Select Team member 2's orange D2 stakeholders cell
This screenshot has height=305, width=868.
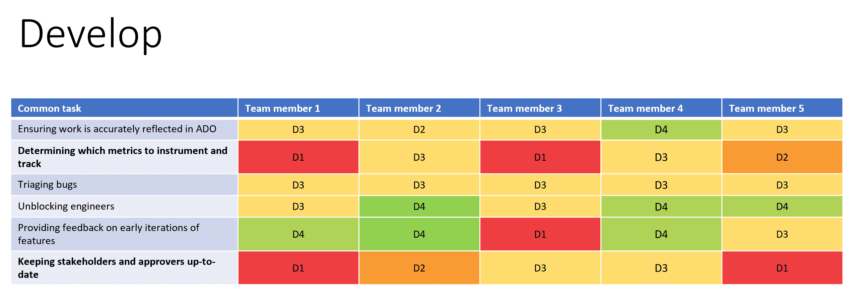pyautogui.click(x=419, y=268)
